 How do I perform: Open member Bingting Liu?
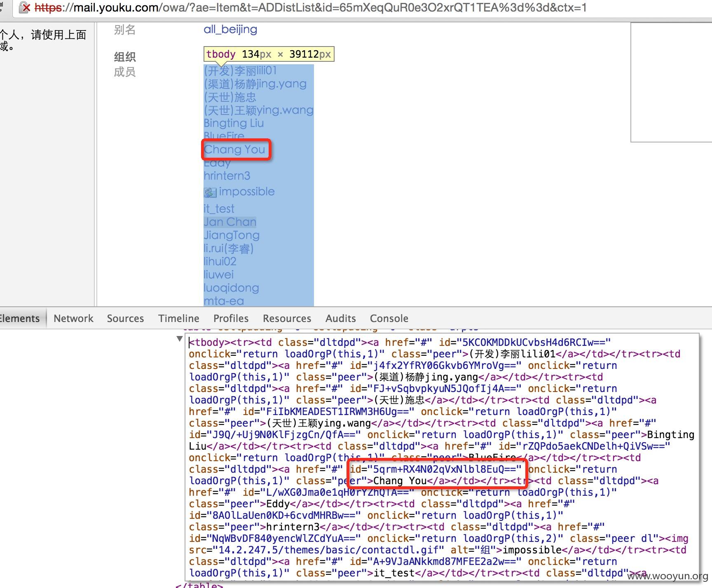click(234, 123)
